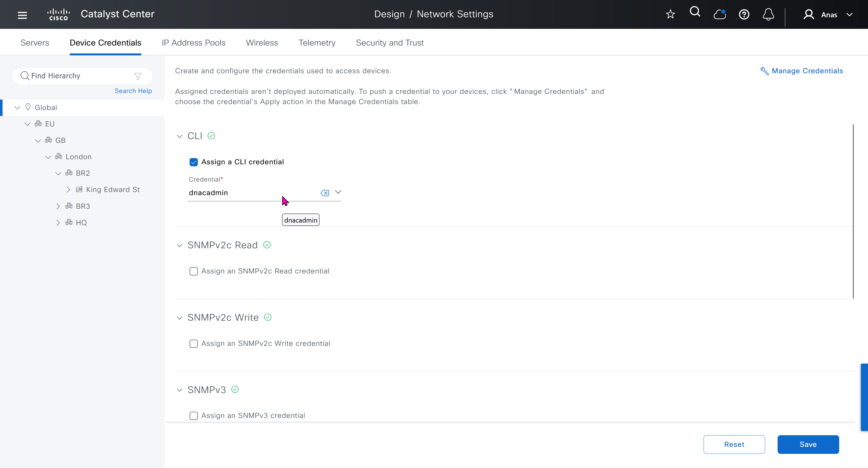Open the Telemetry tab
The width and height of the screenshot is (868, 468).
(317, 43)
